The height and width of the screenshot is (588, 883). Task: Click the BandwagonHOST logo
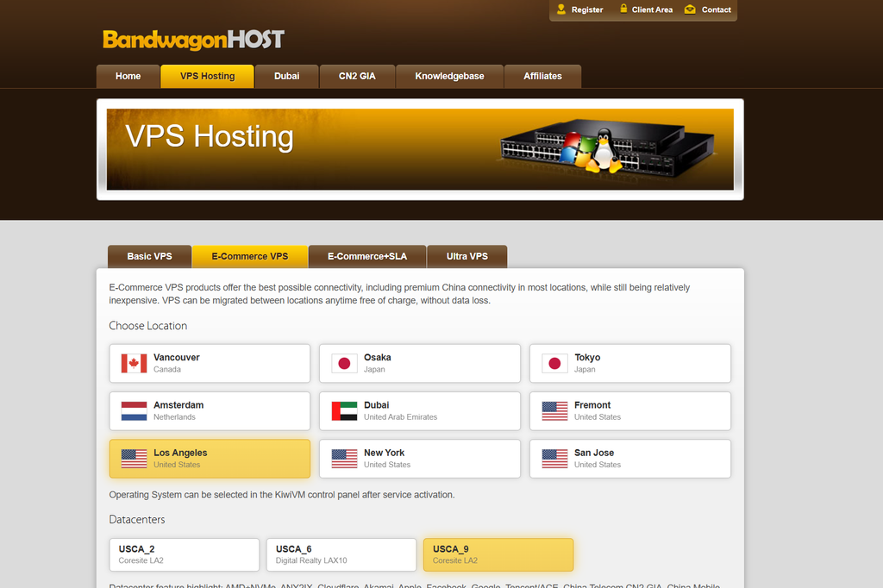coord(193,40)
